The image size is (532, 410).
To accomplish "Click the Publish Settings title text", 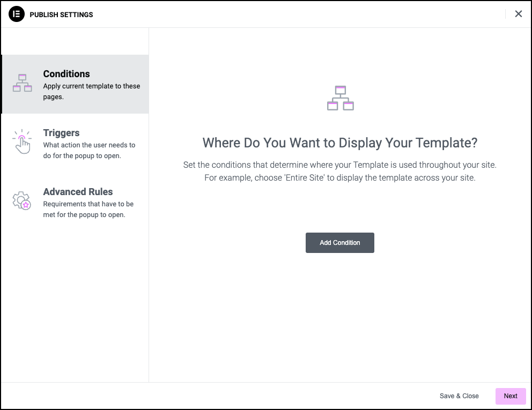I will click(61, 14).
